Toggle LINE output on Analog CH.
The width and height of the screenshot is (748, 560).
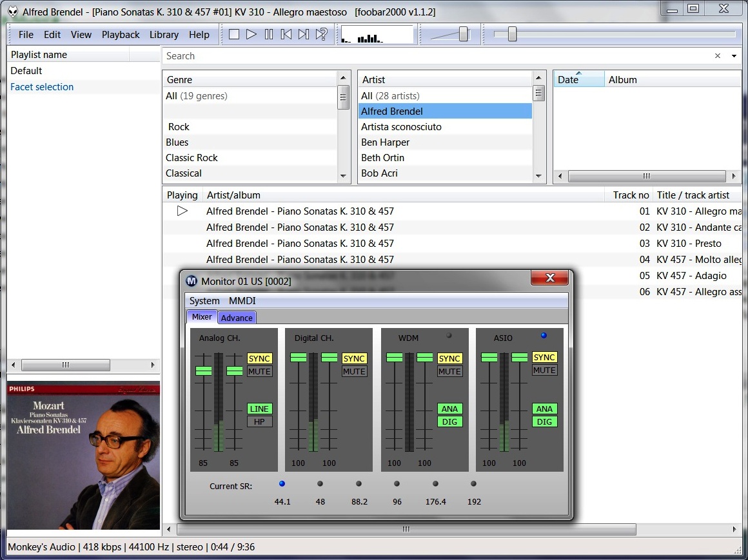coord(259,409)
